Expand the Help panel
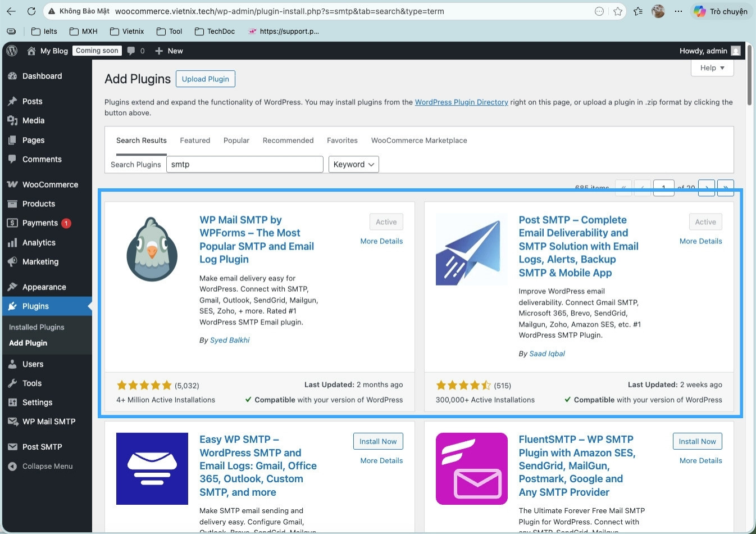Screen dimensions: 756x534 712,67
